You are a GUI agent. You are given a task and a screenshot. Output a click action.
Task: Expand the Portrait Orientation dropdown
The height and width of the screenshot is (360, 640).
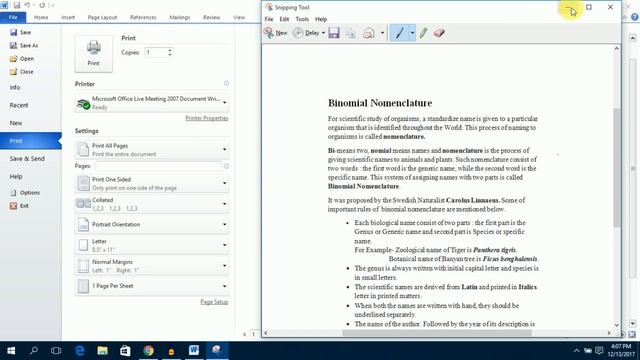151,224
